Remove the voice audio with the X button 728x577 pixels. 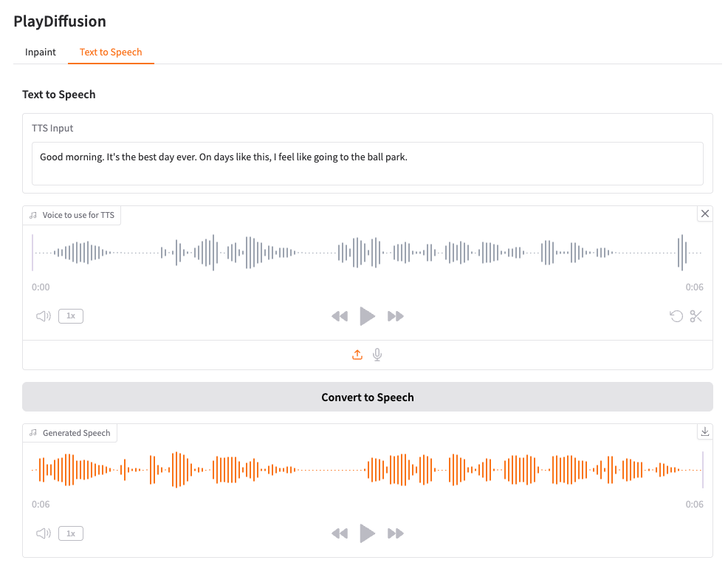pyautogui.click(x=705, y=214)
